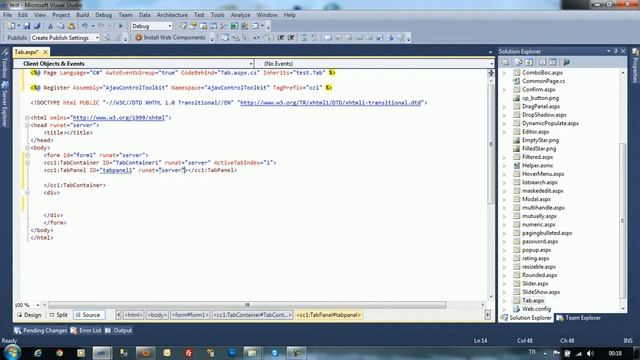This screenshot has height=360, width=640.
Task: Click the Paste icon in the toolbar
Action: (71, 26)
